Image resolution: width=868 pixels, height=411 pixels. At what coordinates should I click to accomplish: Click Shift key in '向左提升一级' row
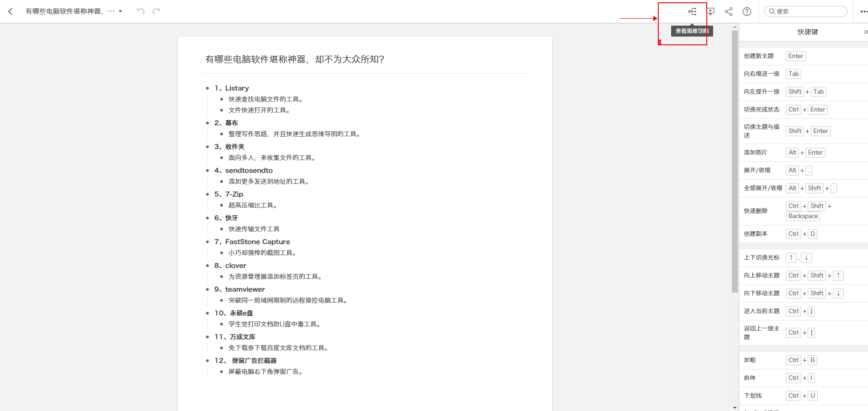[x=795, y=92]
